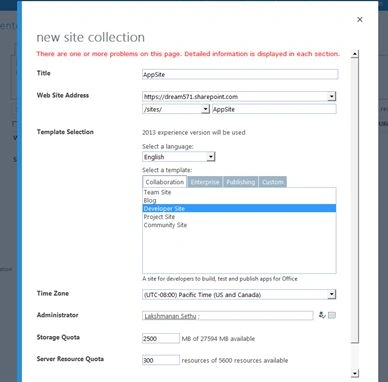Click the dialog vertical scrollbar thumb

[x=355, y=200]
